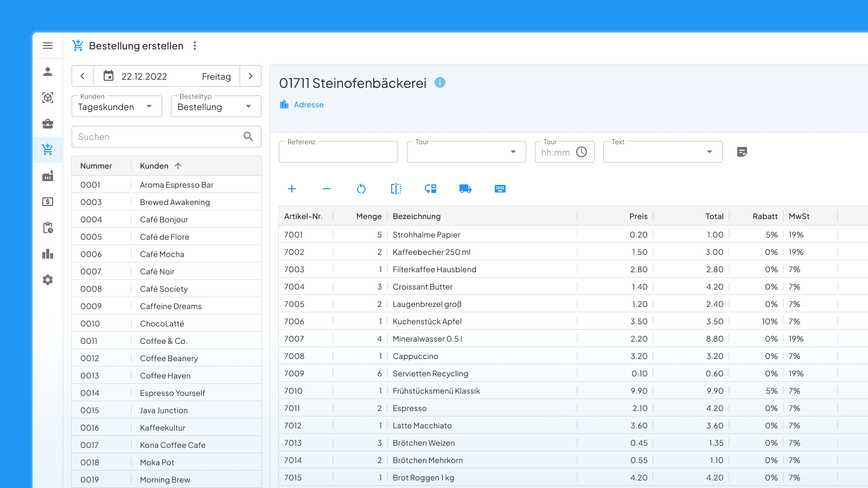This screenshot has height=488, width=868.
Task: Click the replace article icon in order toolbar
Action: point(431,189)
